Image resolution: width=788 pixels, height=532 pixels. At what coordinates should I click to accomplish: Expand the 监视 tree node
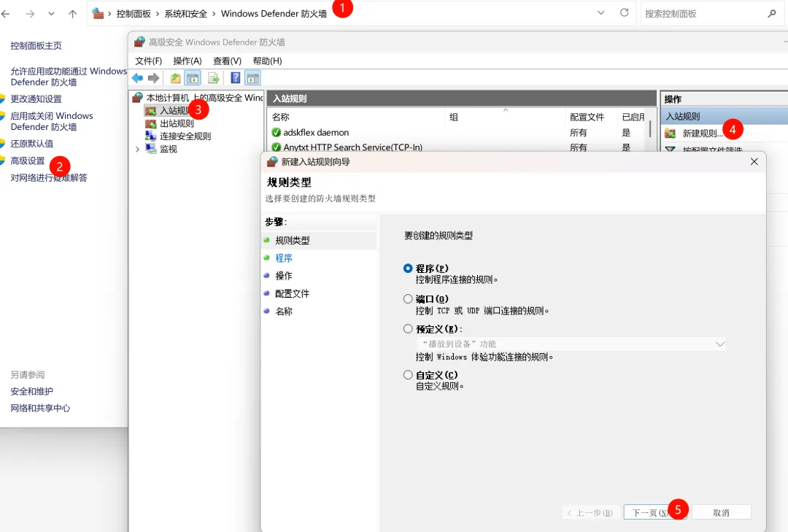pos(137,150)
